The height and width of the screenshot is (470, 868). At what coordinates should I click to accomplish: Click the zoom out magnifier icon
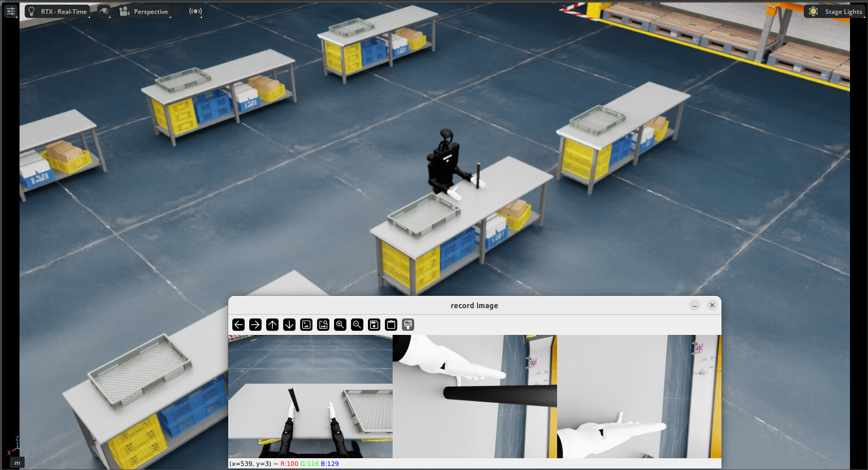tap(357, 325)
